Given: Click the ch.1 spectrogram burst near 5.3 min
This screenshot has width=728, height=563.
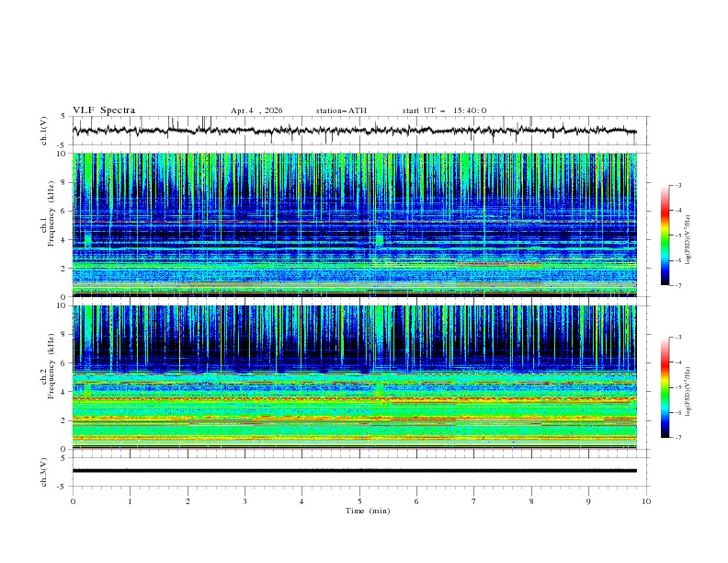Looking at the screenshot, I should click(380, 240).
